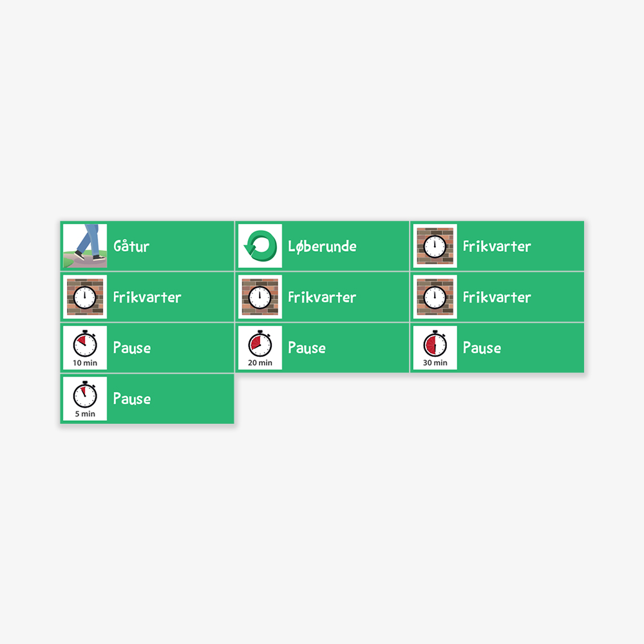The image size is (644, 644).
Task: Select Frikvarter label directly above 30 min Pause
Action: point(497,297)
